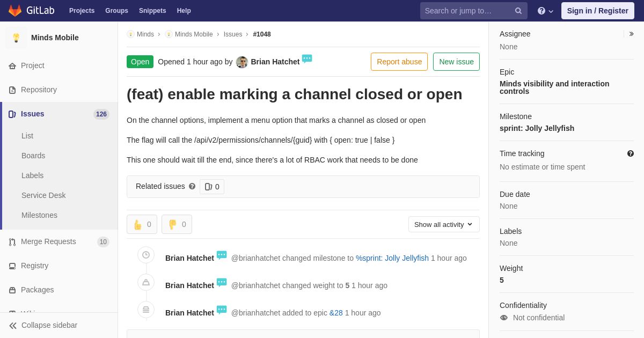This screenshot has height=338, width=644.
Task: Click the related issues count badge
Action: pyautogui.click(x=212, y=187)
